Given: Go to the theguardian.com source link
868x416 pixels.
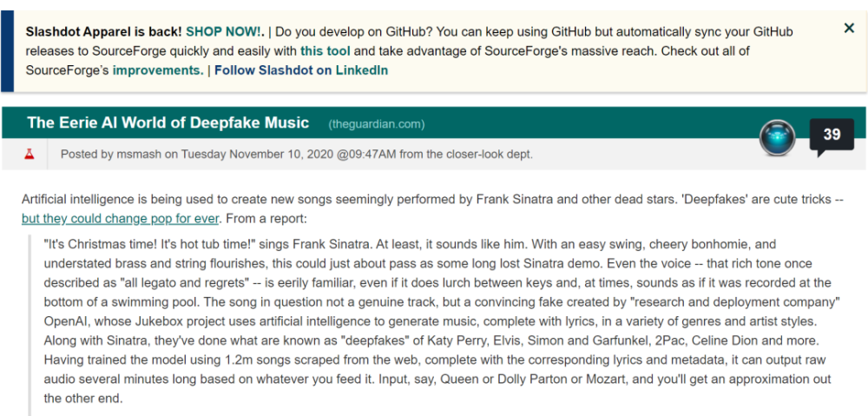Looking at the screenshot, I should click(376, 124).
